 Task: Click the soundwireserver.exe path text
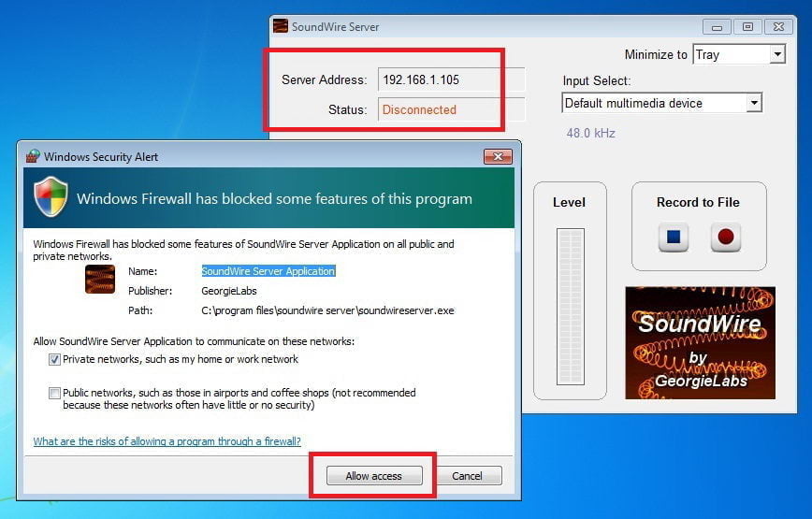pyautogui.click(x=327, y=310)
